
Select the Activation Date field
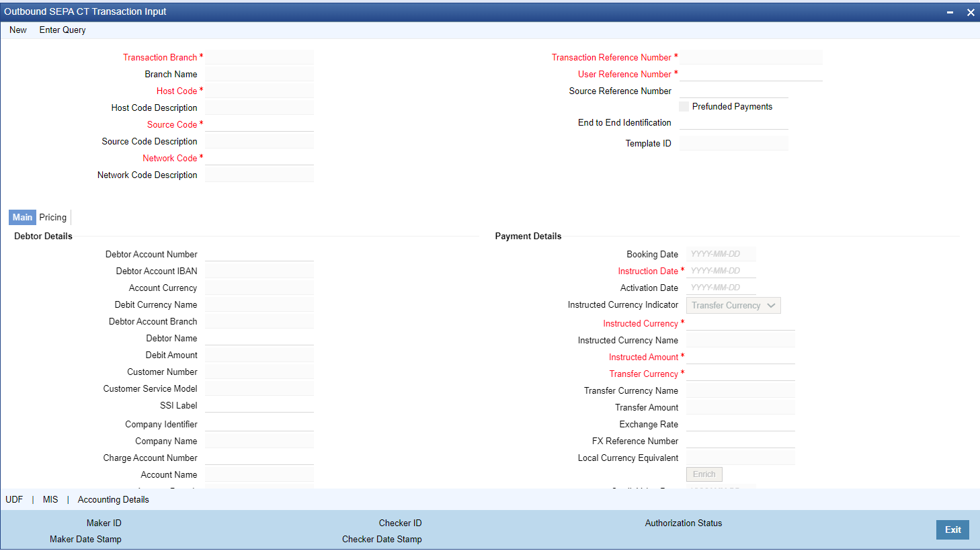721,288
